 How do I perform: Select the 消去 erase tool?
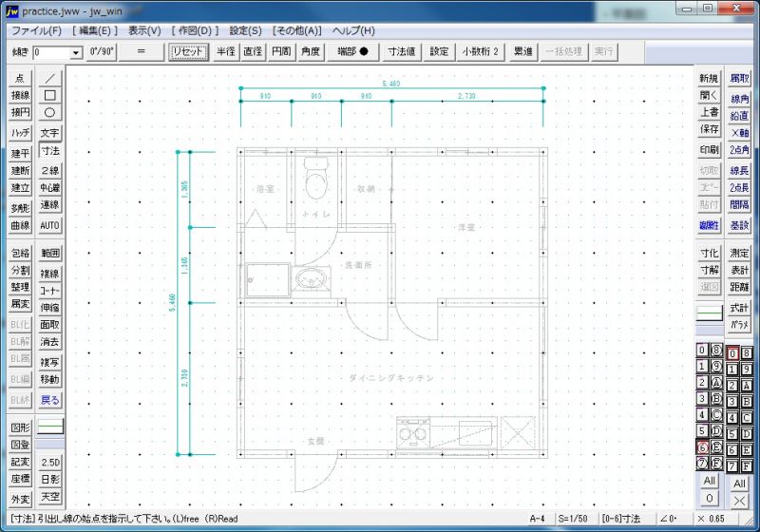point(50,342)
